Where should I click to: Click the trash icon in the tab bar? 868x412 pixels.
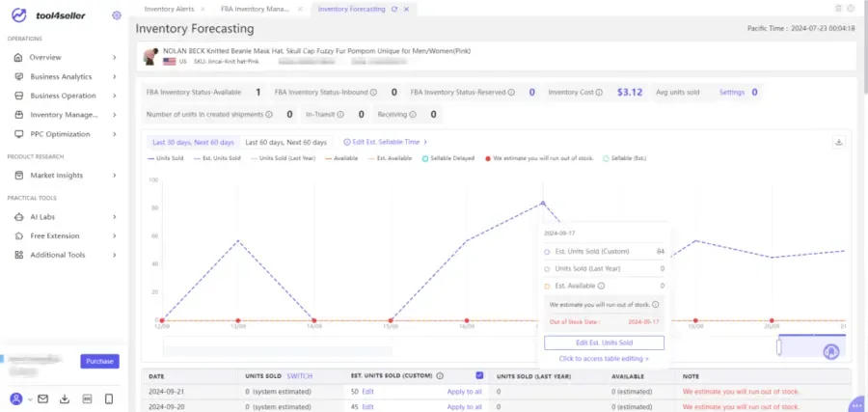(838, 9)
